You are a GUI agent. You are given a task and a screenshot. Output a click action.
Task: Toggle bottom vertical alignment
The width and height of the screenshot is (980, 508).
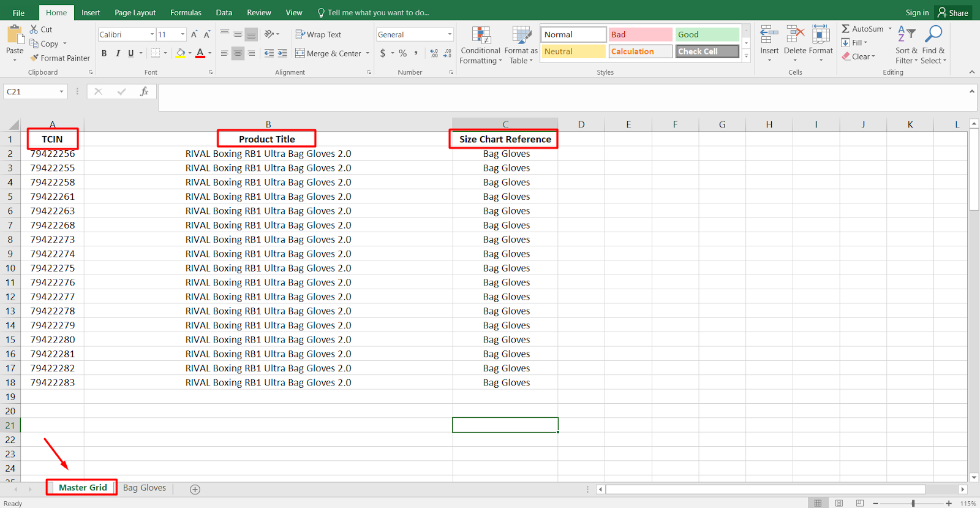251,34
